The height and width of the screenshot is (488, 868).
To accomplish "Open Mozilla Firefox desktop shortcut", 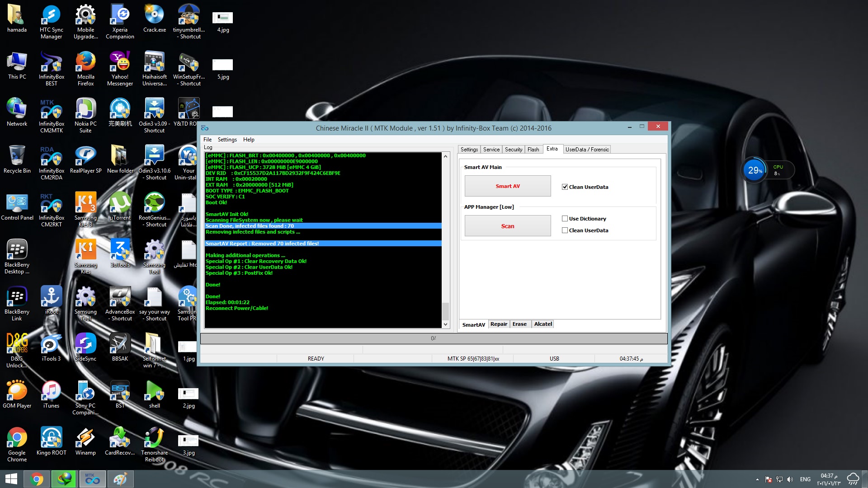I will [x=85, y=68].
